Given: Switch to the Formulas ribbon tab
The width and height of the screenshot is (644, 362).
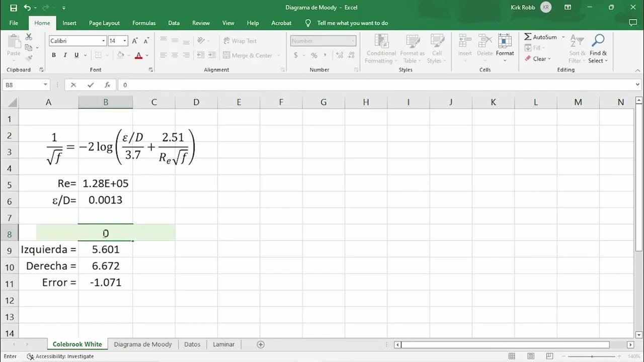Looking at the screenshot, I should coord(144,23).
